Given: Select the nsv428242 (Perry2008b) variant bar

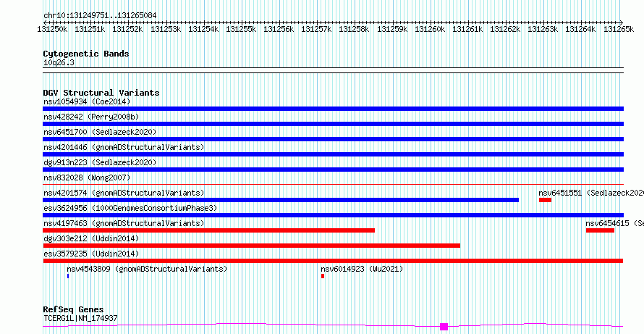Looking at the screenshot, I should (333, 124).
